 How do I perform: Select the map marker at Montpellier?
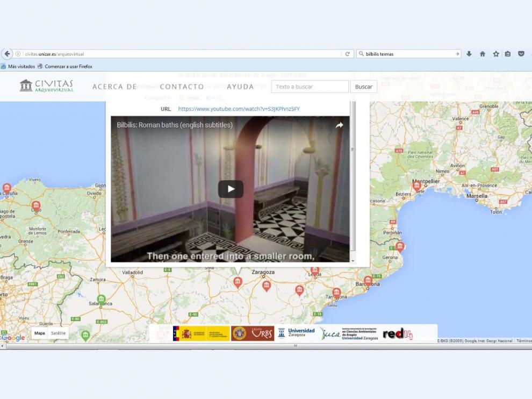coord(416,187)
